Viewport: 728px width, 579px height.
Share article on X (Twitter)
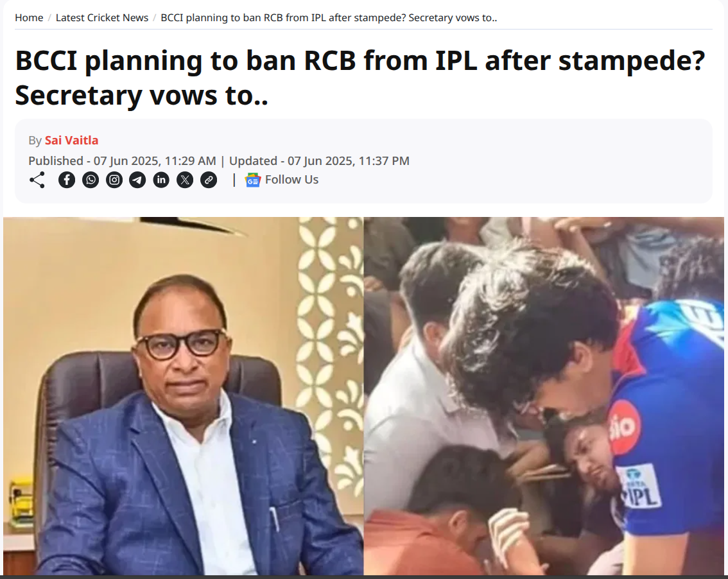[x=185, y=180]
